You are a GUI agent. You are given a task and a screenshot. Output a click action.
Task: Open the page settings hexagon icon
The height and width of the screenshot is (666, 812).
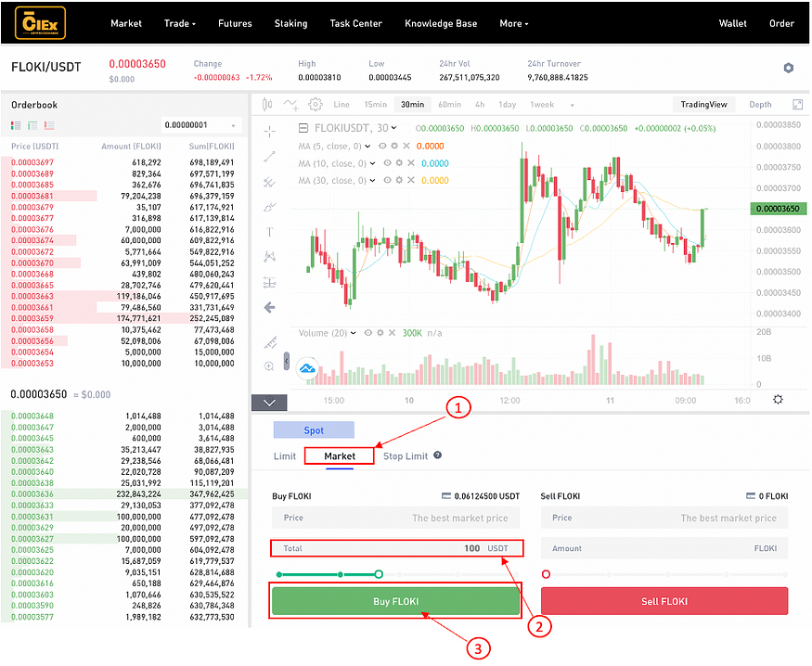click(x=788, y=68)
